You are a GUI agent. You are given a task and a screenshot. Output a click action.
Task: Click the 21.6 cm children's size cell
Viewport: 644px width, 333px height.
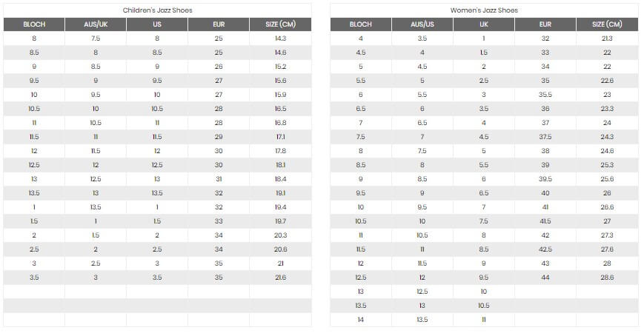tap(281, 277)
